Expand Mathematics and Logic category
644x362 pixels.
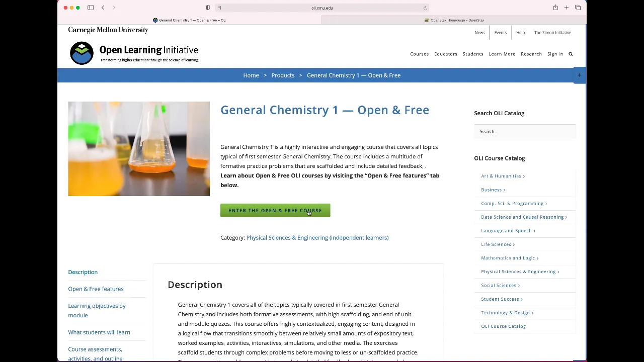(510, 258)
